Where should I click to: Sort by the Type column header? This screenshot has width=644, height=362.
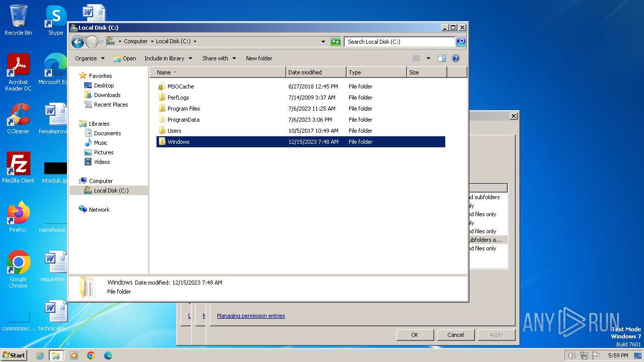[x=376, y=72]
